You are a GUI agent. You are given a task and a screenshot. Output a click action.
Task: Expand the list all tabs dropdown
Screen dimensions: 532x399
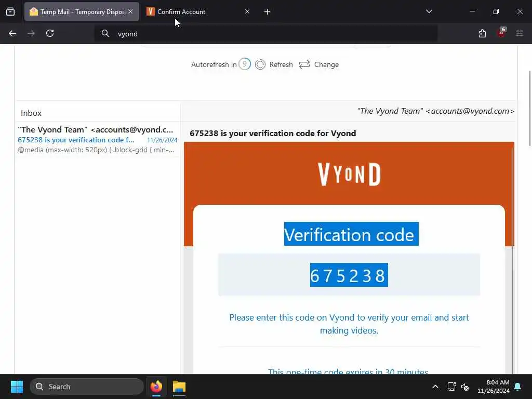pos(429,11)
